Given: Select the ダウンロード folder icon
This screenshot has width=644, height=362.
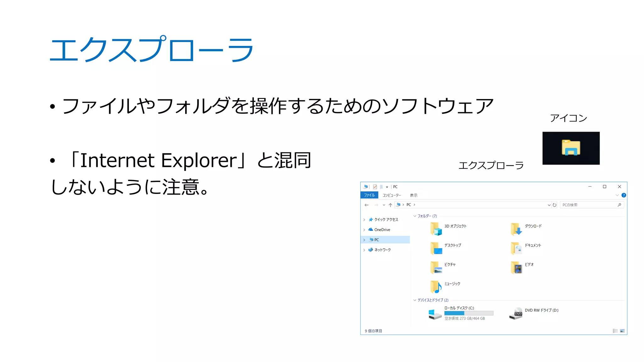Looking at the screenshot, I should 516,229.
